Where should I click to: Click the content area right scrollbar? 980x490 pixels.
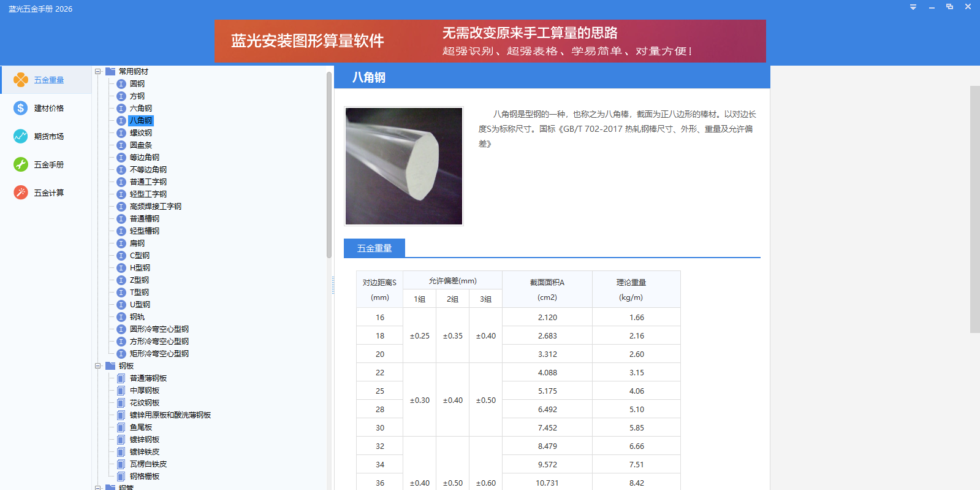974,209
